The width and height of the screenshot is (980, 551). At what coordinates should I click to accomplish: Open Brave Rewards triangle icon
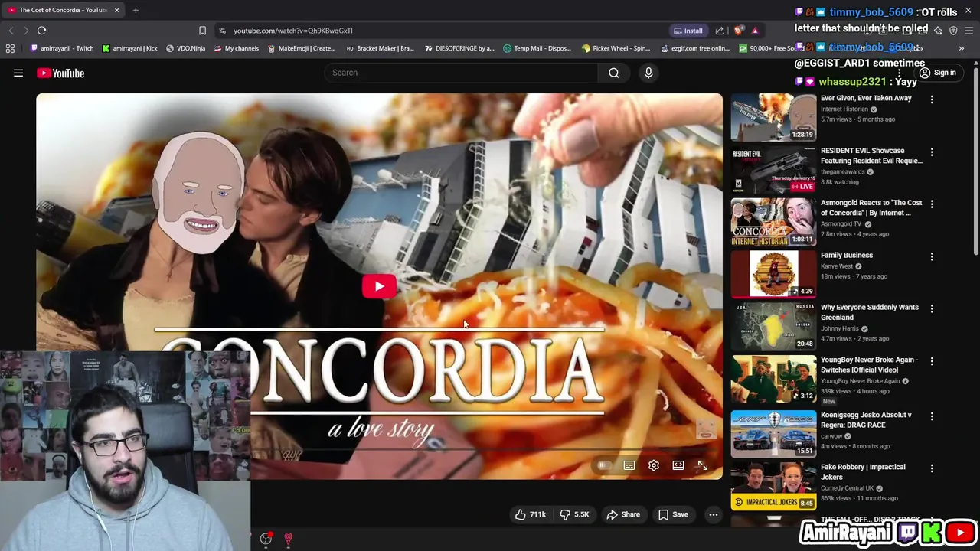click(755, 31)
